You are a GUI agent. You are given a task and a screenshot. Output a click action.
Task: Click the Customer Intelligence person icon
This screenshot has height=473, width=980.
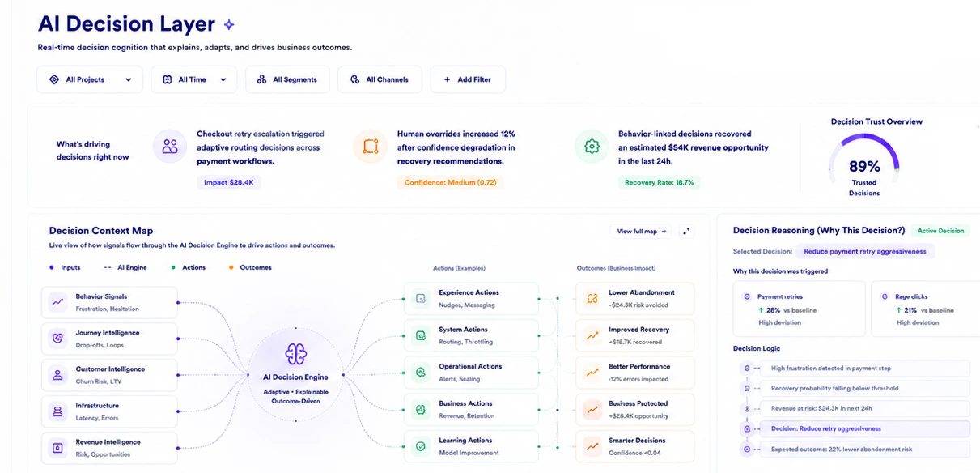pos(57,375)
